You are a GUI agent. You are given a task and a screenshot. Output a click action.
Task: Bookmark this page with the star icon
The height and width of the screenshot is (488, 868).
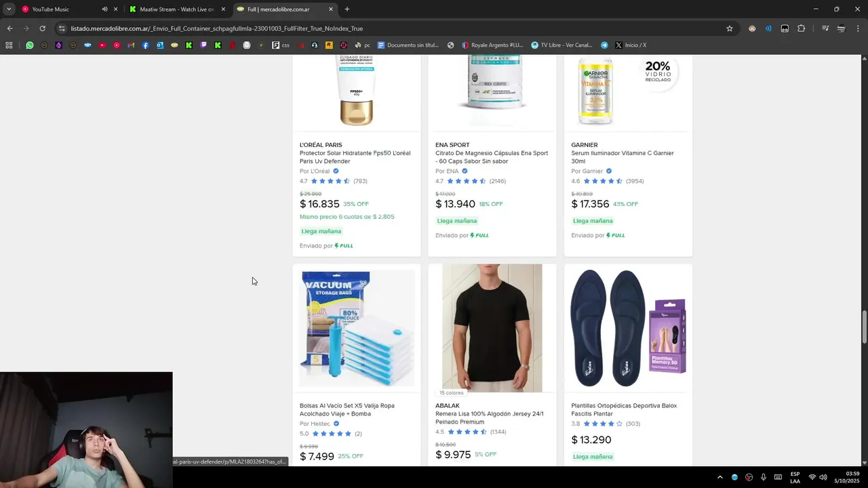point(730,28)
